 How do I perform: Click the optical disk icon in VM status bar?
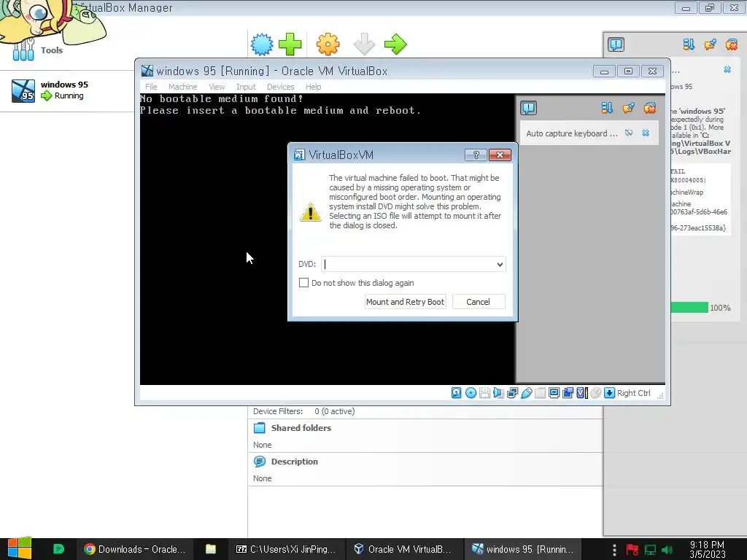[471, 393]
